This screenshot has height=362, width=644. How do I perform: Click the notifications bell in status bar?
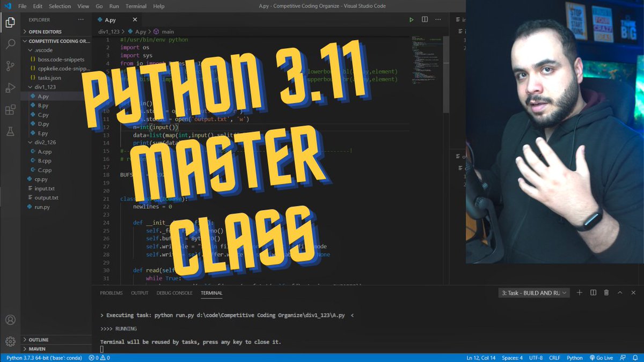click(635, 358)
